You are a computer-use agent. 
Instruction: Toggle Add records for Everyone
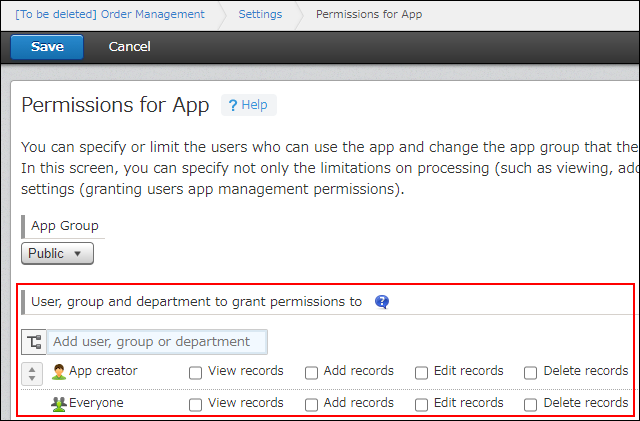(312, 404)
